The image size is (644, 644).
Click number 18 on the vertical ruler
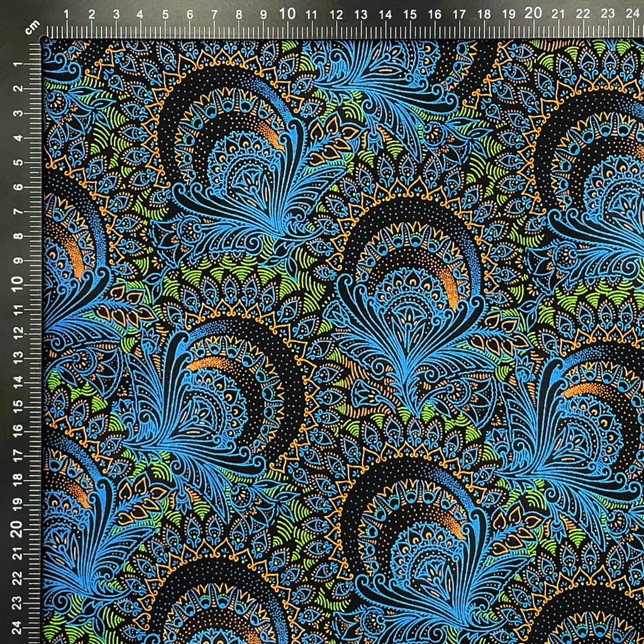coord(18,480)
